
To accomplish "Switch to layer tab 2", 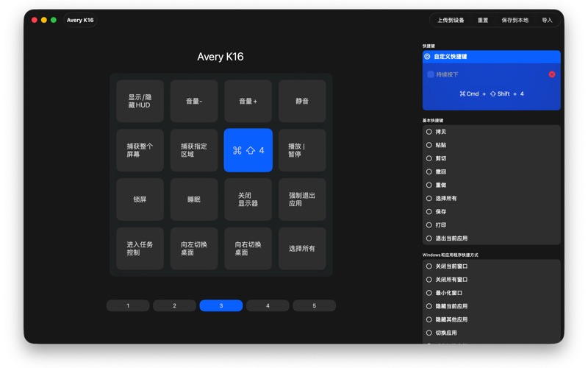I will pos(174,305).
